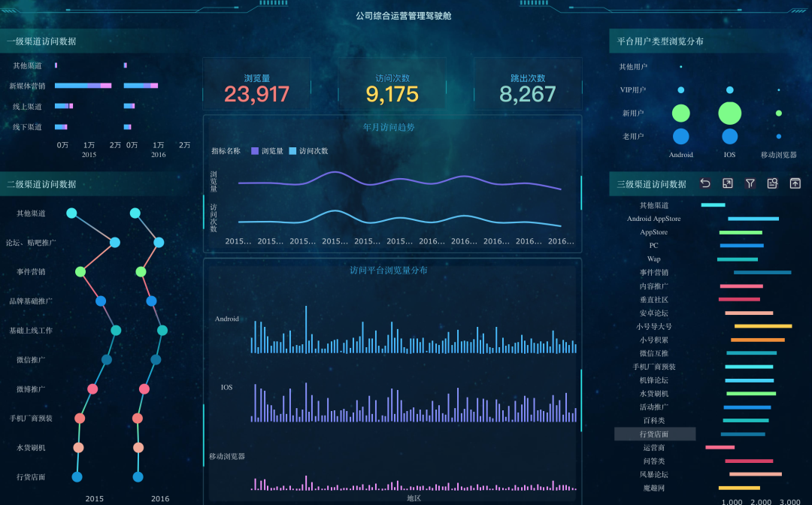Click the 事件营销 bar in 三级渠道访问数据
The image size is (812, 505).
[x=762, y=272]
